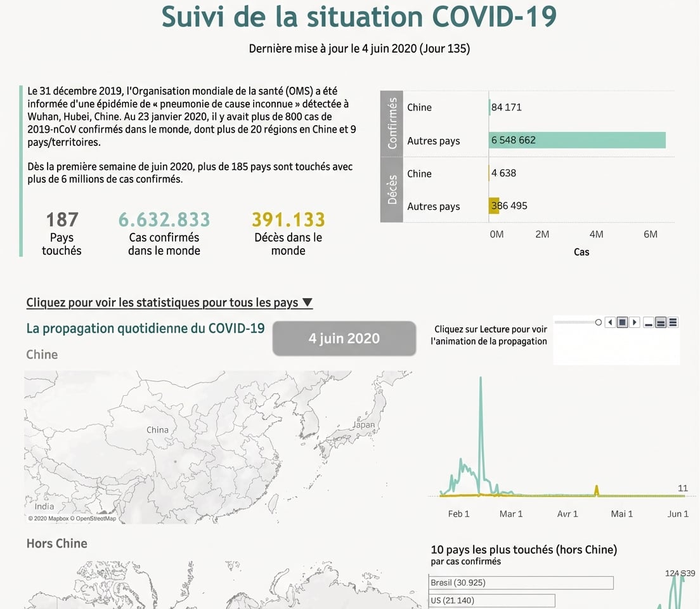Click the '11' end value on China chart
This screenshot has height=609, width=700.
683,488
